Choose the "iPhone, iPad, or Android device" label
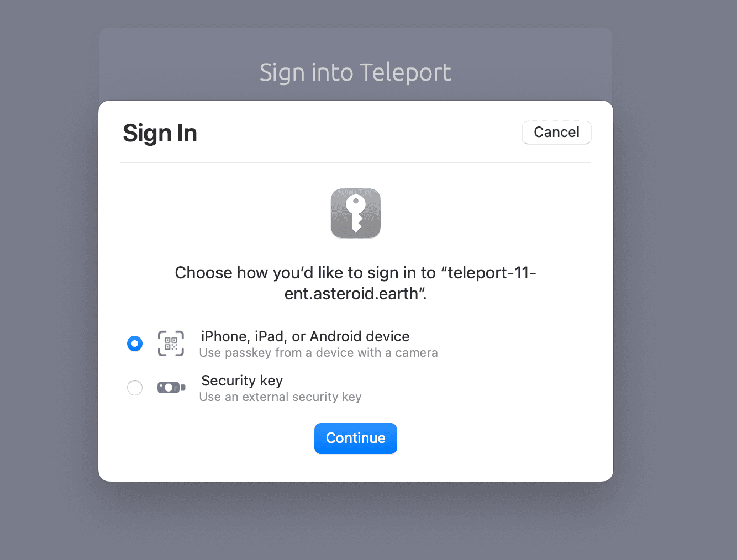This screenshot has width=737, height=560. (306, 336)
